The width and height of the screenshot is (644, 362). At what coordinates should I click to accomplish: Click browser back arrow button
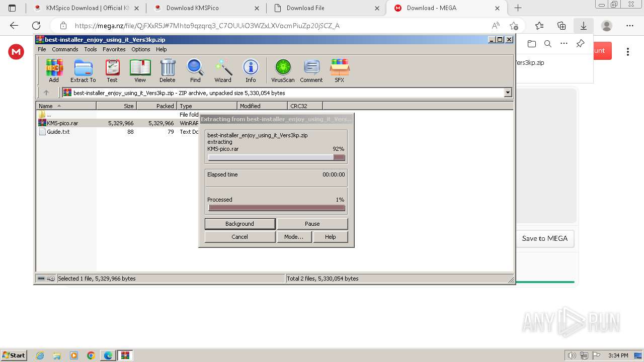point(14,26)
